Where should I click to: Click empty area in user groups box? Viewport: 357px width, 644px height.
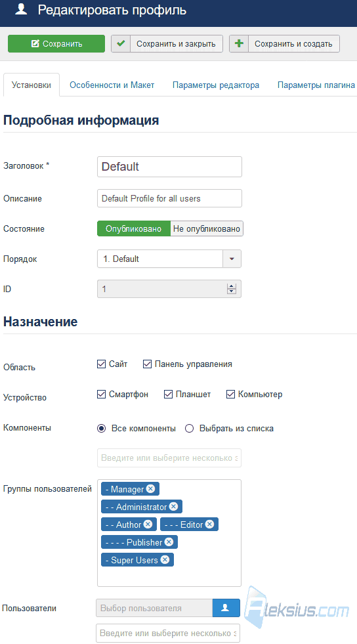tap(169, 576)
